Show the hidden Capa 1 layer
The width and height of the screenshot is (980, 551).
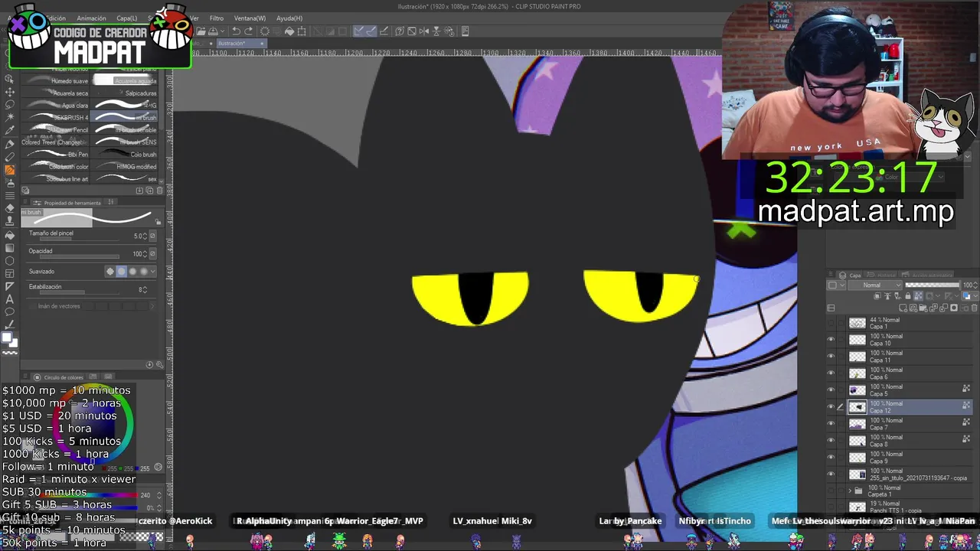[831, 323]
